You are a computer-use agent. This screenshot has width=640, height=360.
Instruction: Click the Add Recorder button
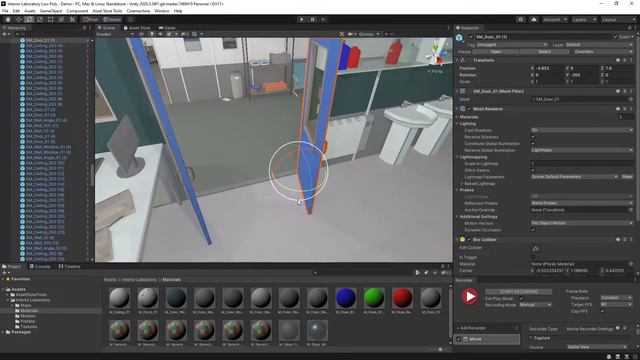click(472, 328)
